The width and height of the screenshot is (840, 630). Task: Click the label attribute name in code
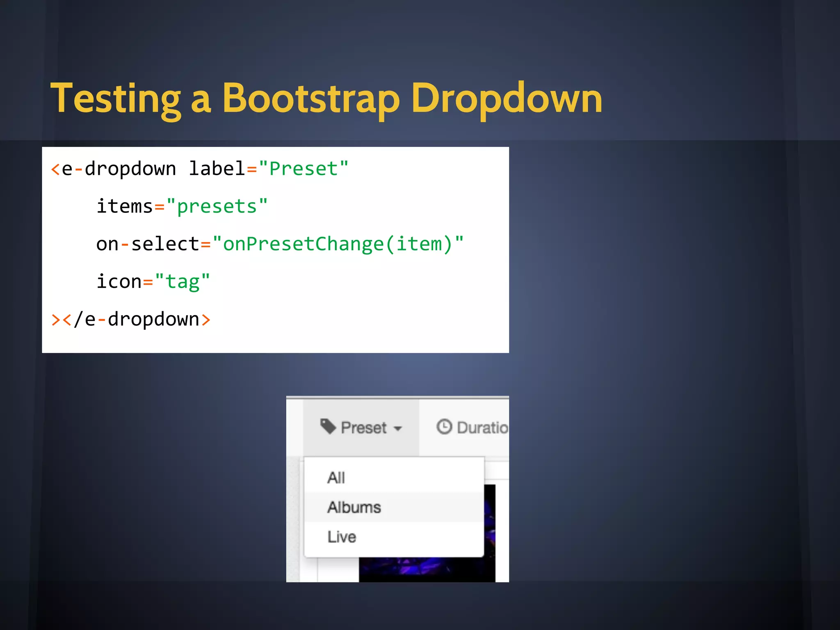(x=217, y=169)
